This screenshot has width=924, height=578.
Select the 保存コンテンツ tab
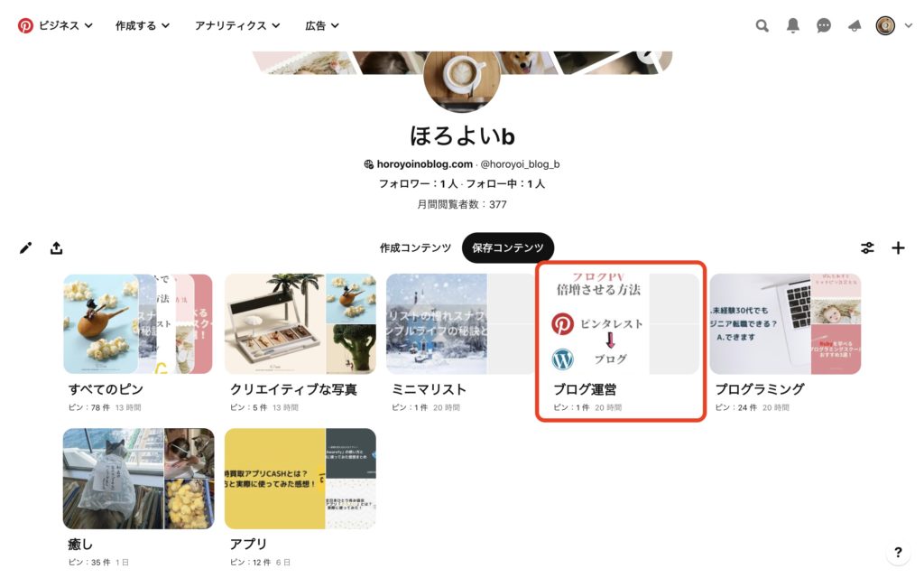(x=507, y=247)
